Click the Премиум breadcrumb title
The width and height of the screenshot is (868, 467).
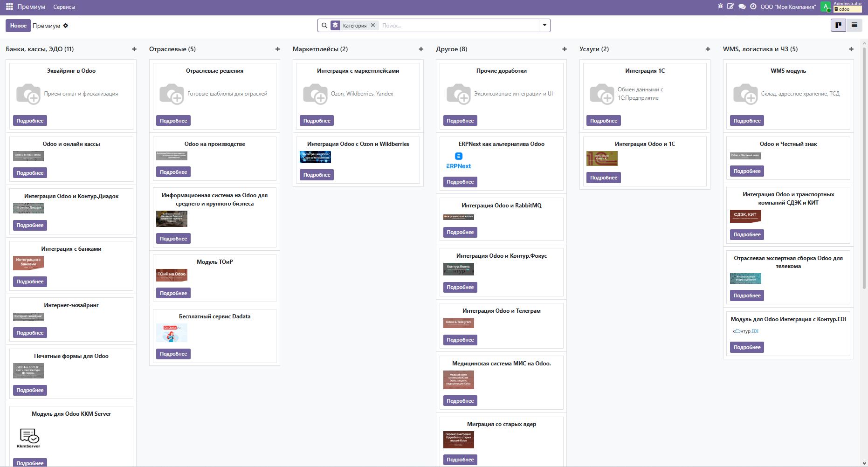click(47, 26)
